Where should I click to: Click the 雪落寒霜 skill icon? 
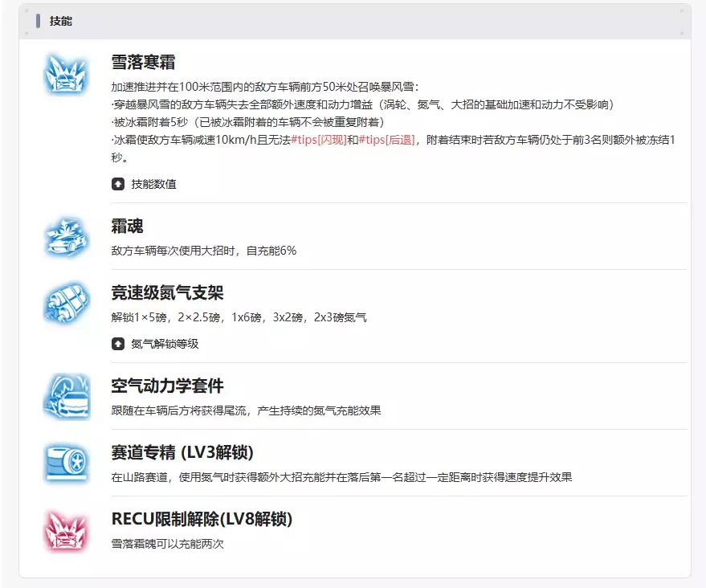point(65,74)
